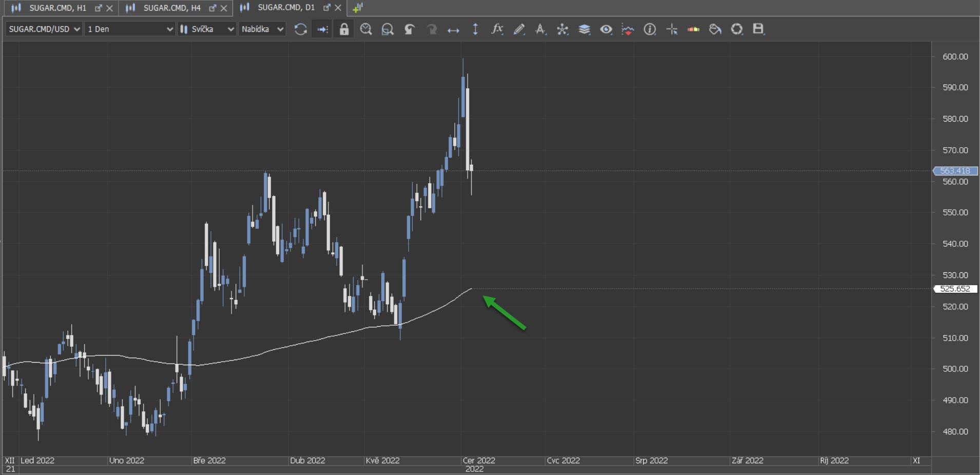
Task: Click the Kvě 2022 time axis label
Action: 382,461
